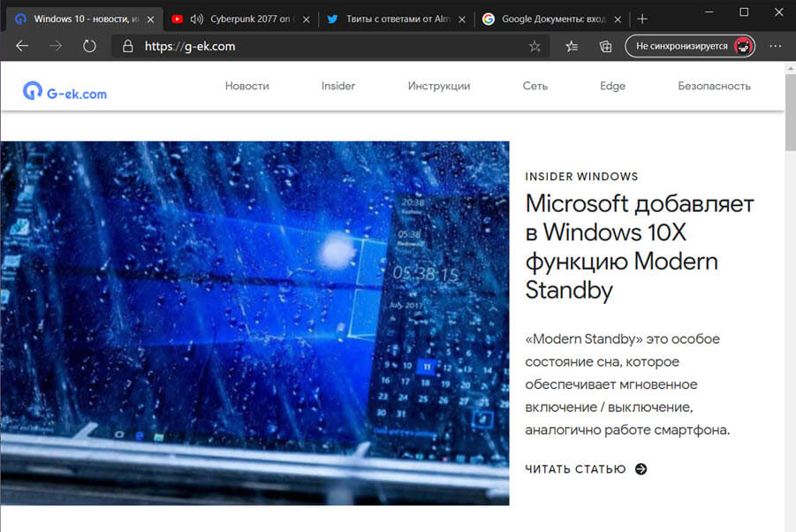Mute audio on the Cyberpunk 2077 tab

pos(196,19)
